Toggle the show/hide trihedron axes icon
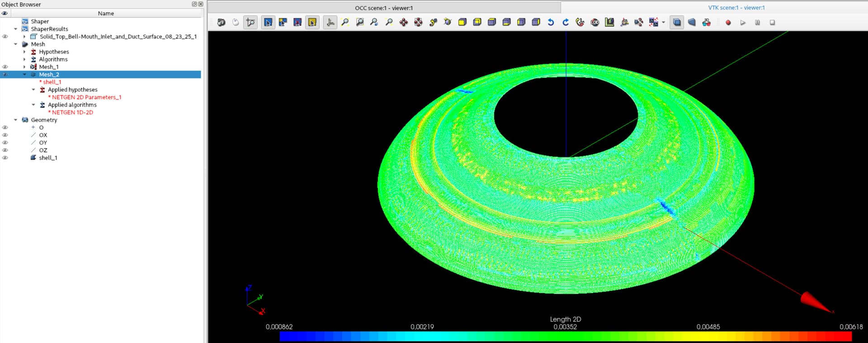This screenshot has height=343, width=868. (x=330, y=22)
